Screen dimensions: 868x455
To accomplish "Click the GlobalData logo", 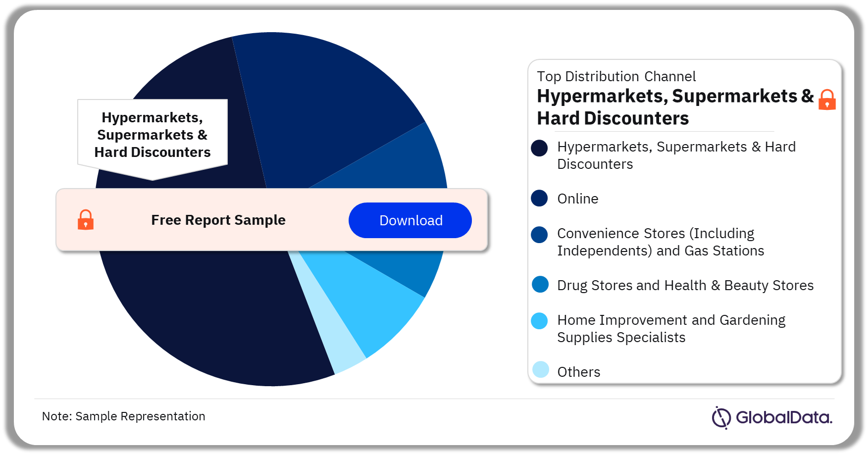I will 772,417.
